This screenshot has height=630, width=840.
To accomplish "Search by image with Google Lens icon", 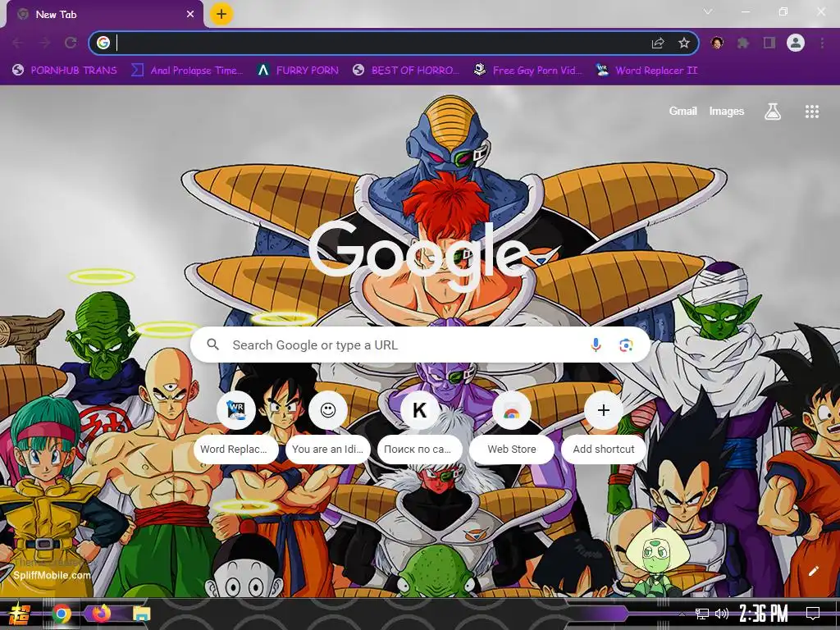I will coord(626,345).
